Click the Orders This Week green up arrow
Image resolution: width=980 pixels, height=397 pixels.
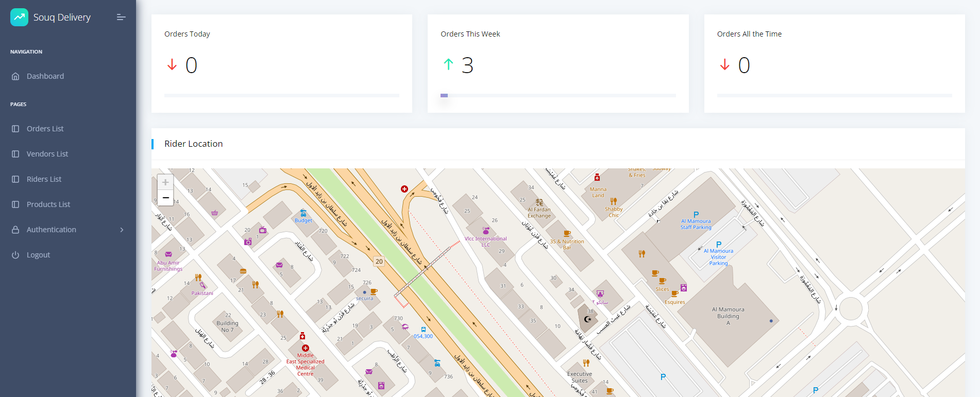(448, 64)
